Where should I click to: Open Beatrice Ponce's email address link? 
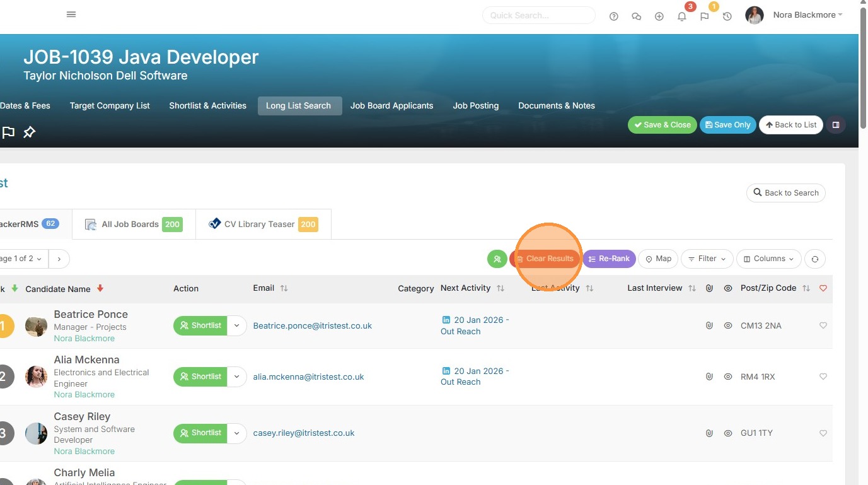(x=313, y=326)
